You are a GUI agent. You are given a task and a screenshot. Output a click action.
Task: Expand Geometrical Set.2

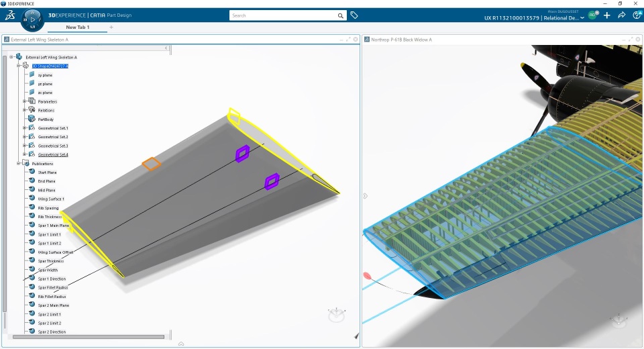[24, 136]
